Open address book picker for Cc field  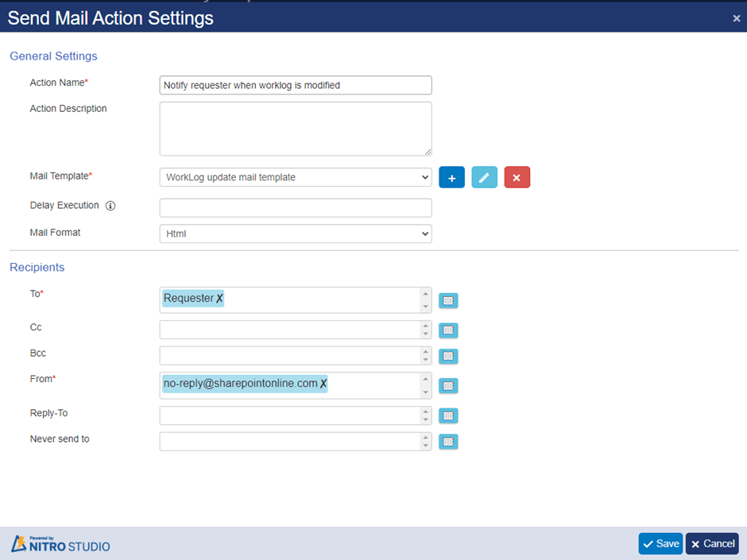tap(448, 330)
